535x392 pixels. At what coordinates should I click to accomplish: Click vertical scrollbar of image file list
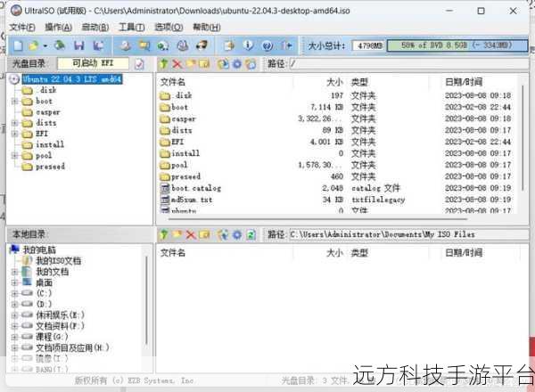(523, 138)
